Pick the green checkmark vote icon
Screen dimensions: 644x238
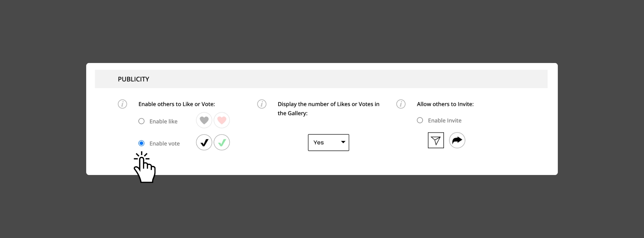click(222, 142)
